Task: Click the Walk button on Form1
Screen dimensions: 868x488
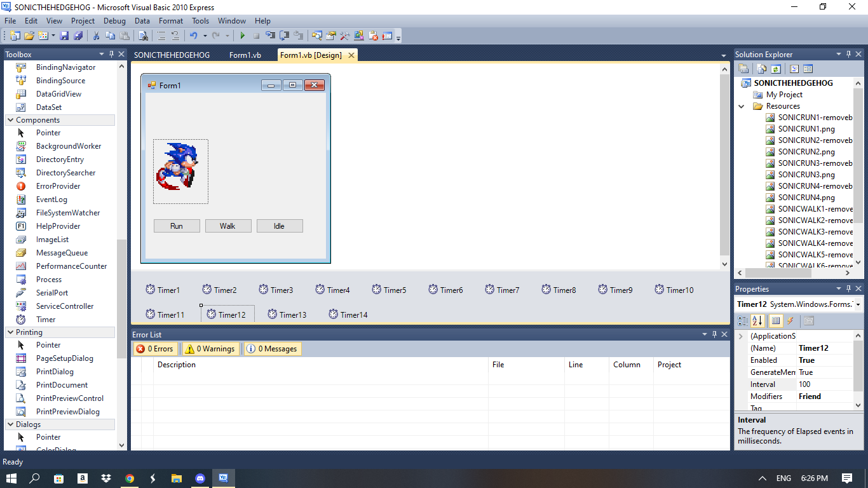Action: (228, 226)
